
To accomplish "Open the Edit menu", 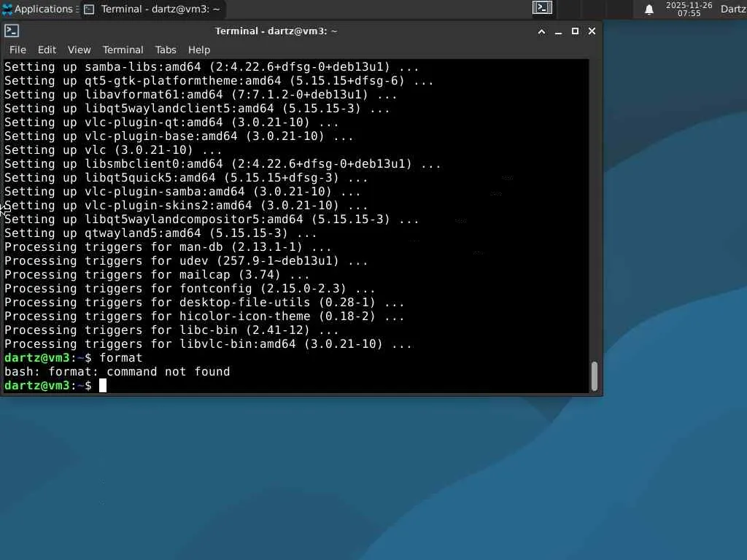I will tap(47, 50).
